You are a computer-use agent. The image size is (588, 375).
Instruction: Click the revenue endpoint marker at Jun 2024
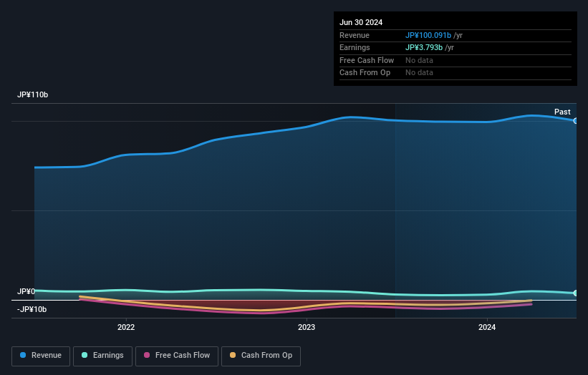click(x=576, y=121)
